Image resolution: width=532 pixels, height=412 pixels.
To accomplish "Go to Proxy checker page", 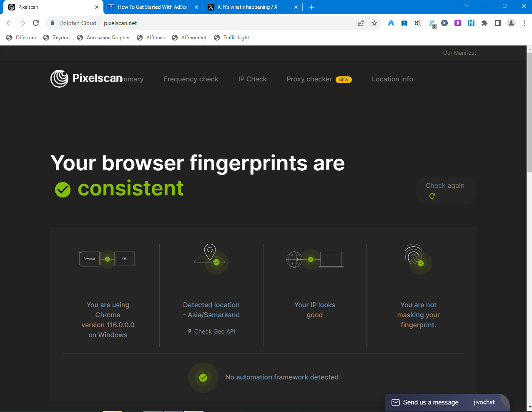I will click(309, 79).
